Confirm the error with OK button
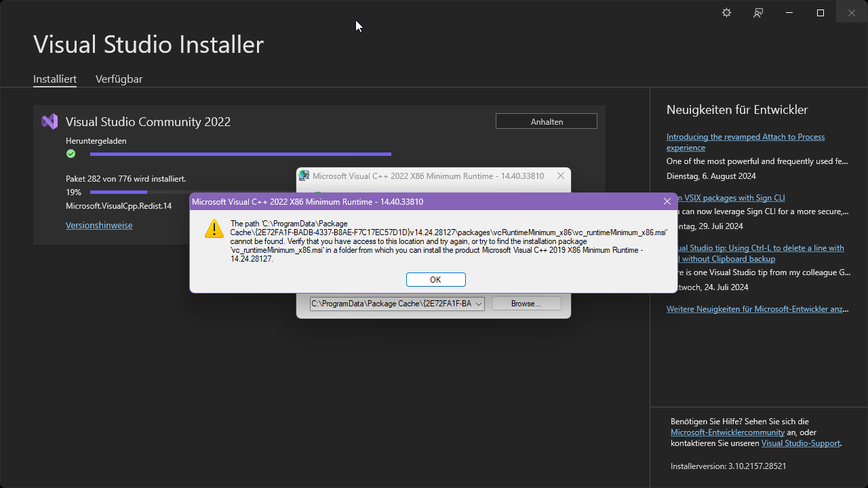 436,279
